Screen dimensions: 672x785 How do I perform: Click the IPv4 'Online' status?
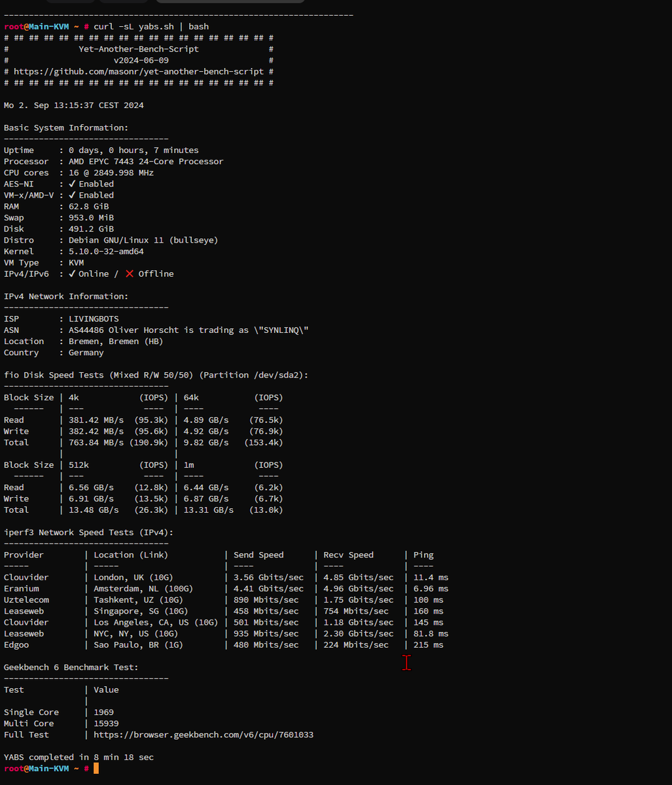pos(89,273)
